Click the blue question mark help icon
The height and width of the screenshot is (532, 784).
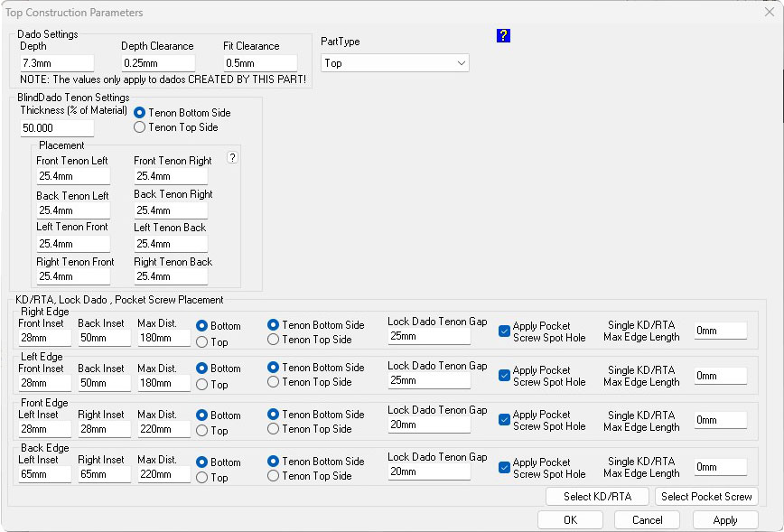503,35
